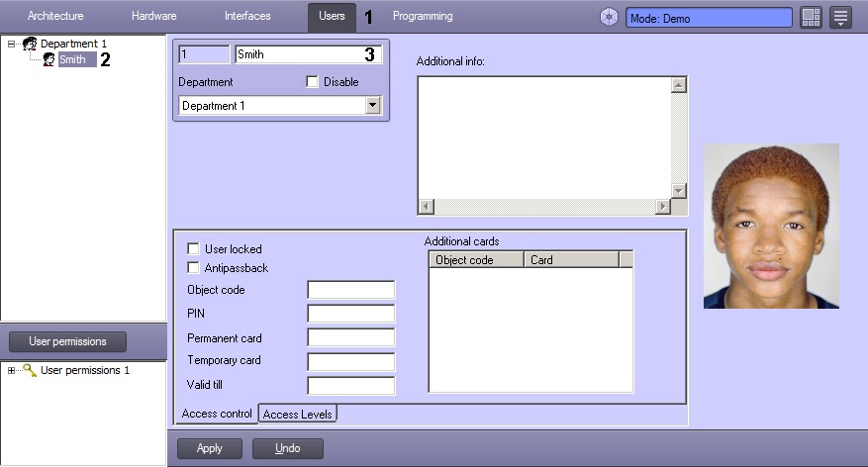Click the Additional info text area

tap(544, 138)
